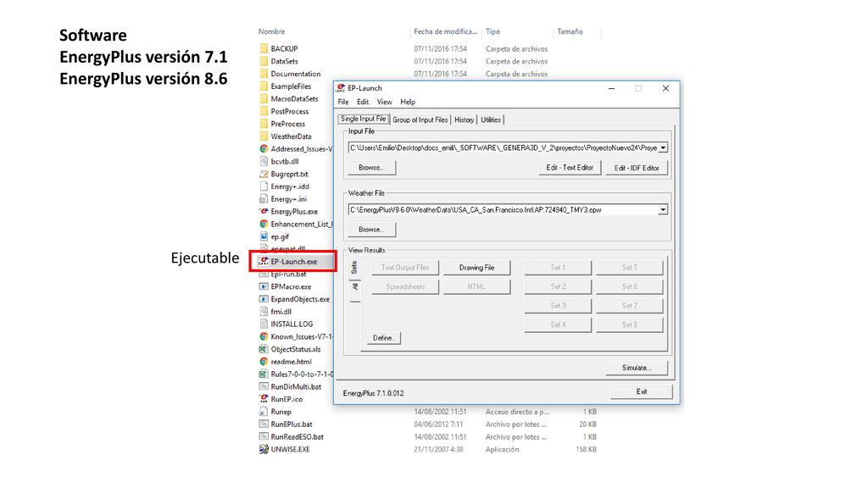The image size is (868, 488).
Task: Expand the Input File path dropdown
Action: pos(663,148)
